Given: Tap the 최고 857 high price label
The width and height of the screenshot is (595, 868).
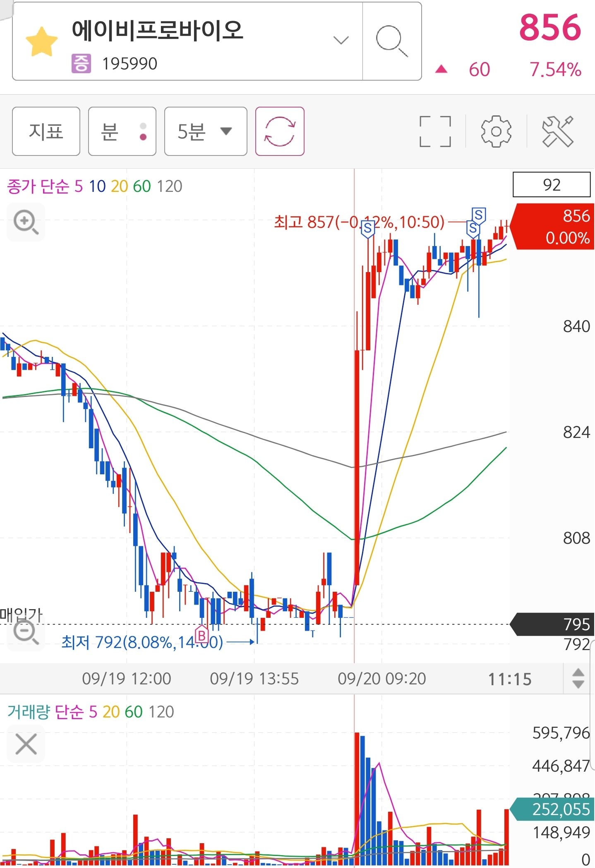Looking at the screenshot, I should 359,222.
